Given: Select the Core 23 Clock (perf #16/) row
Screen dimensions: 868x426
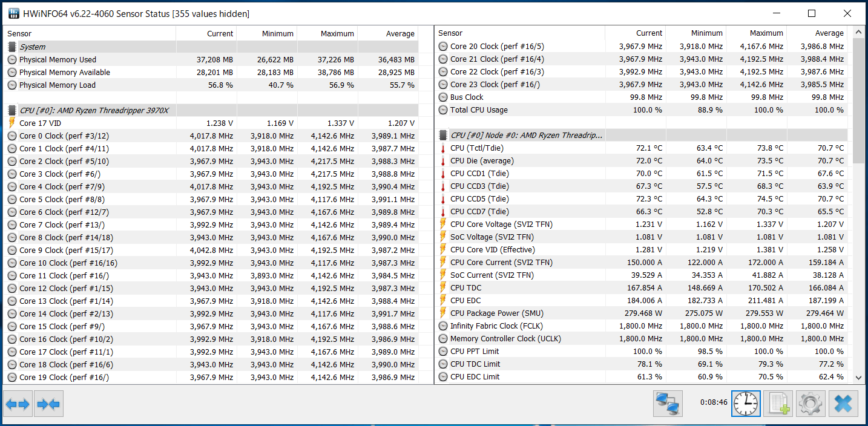Looking at the screenshot, I should [x=641, y=85].
